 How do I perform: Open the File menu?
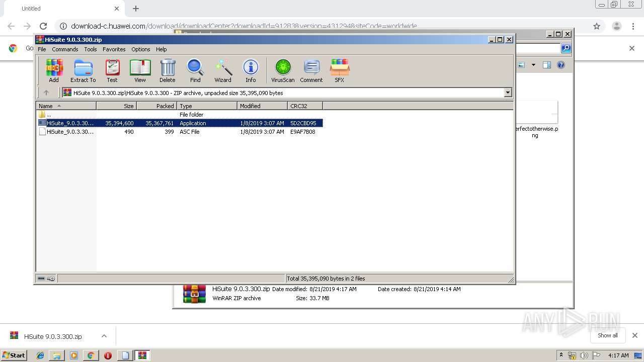tap(42, 49)
